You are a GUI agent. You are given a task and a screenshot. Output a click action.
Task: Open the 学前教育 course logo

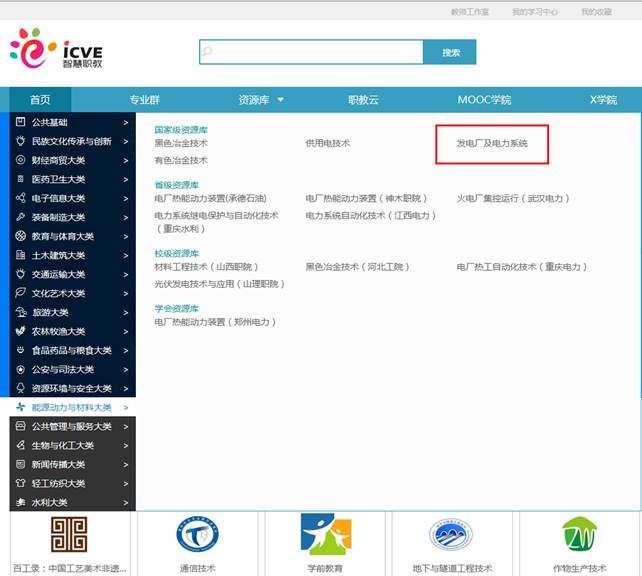(x=326, y=534)
